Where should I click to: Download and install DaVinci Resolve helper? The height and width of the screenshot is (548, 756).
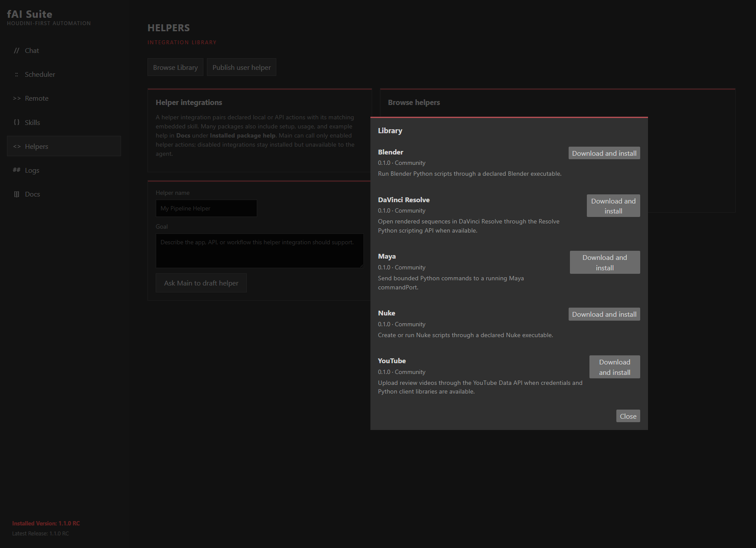coord(613,206)
